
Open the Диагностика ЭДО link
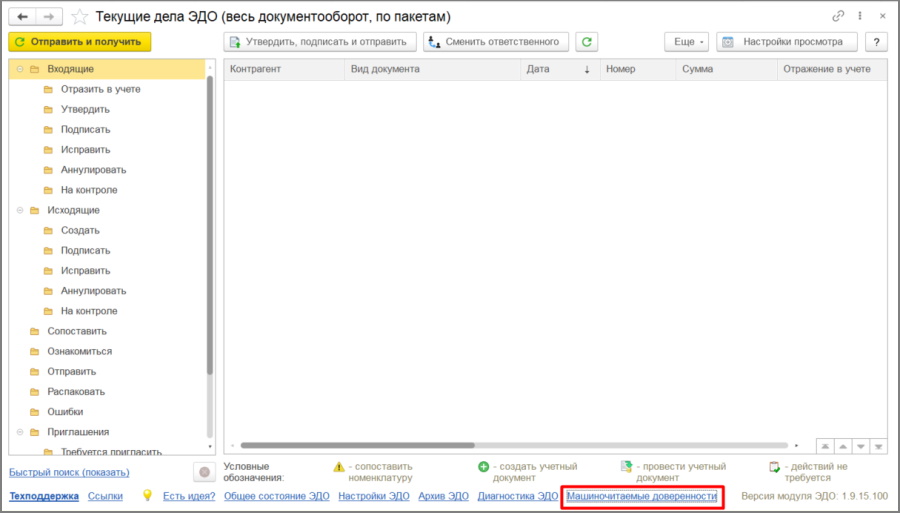point(518,496)
